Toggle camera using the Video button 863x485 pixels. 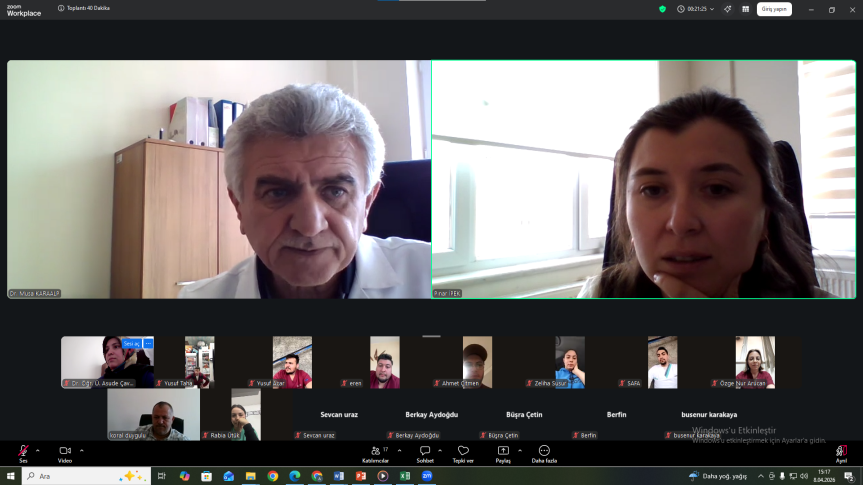[64, 453]
